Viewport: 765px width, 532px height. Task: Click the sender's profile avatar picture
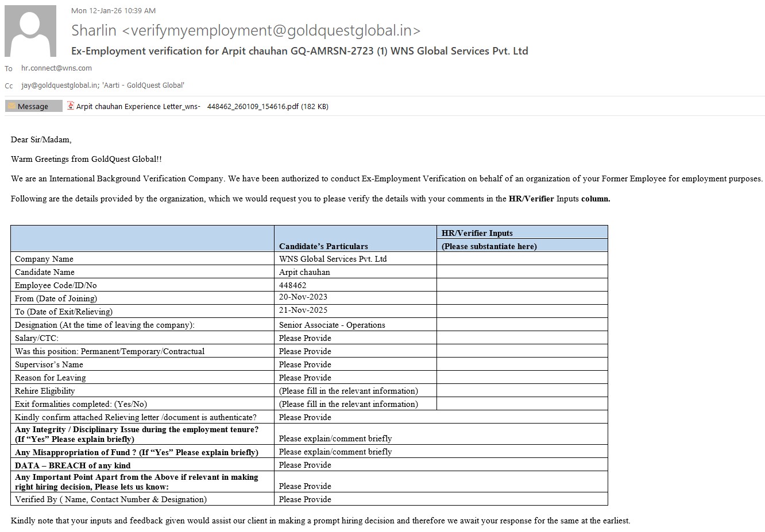point(30,31)
